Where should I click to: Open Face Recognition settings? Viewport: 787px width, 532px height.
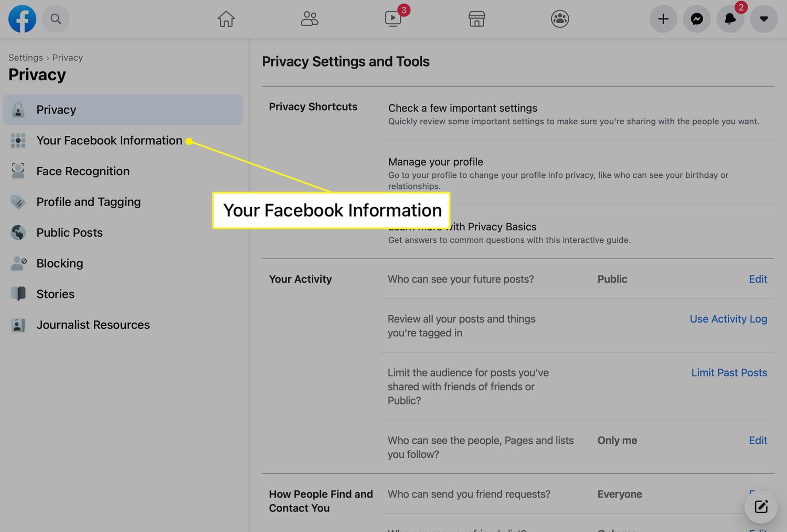[x=123, y=171]
